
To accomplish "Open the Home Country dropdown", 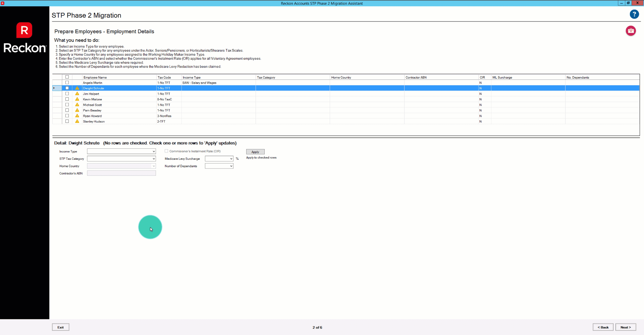I will pos(121,166).
